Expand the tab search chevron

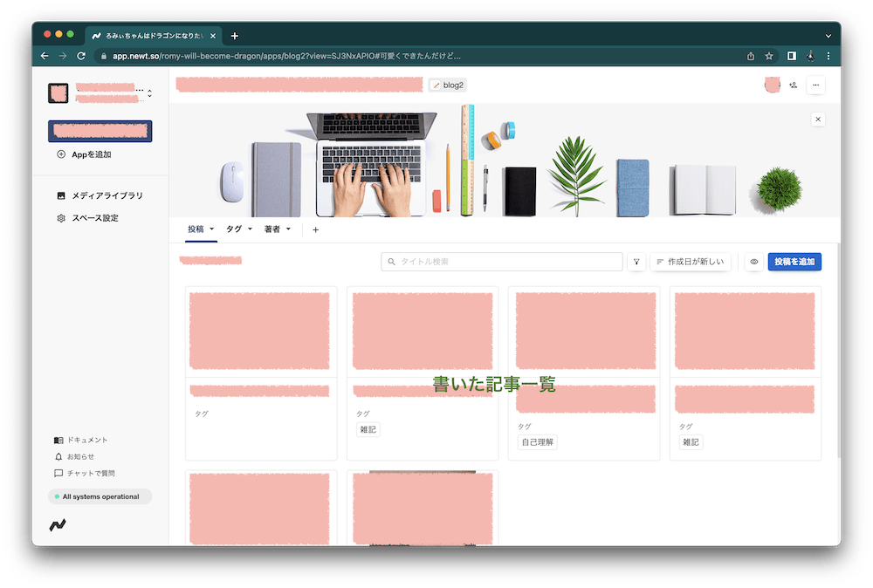[828, 36]
